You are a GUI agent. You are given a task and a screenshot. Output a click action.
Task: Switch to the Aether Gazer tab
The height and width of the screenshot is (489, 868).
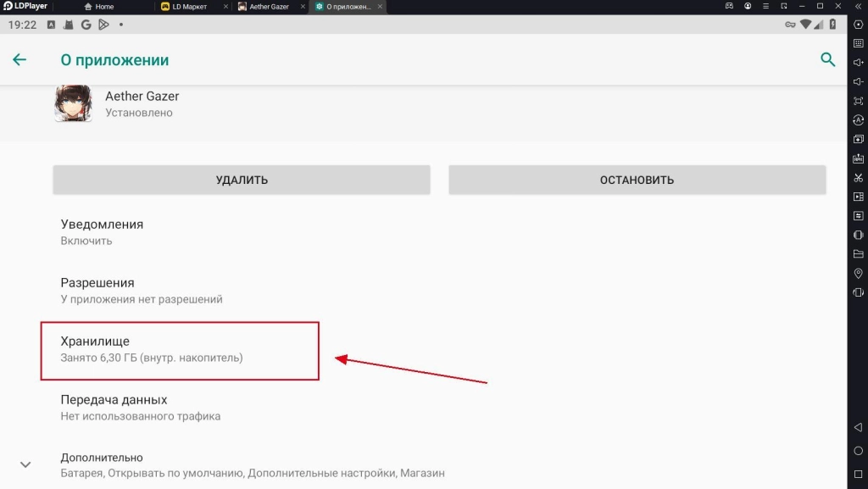267,7
